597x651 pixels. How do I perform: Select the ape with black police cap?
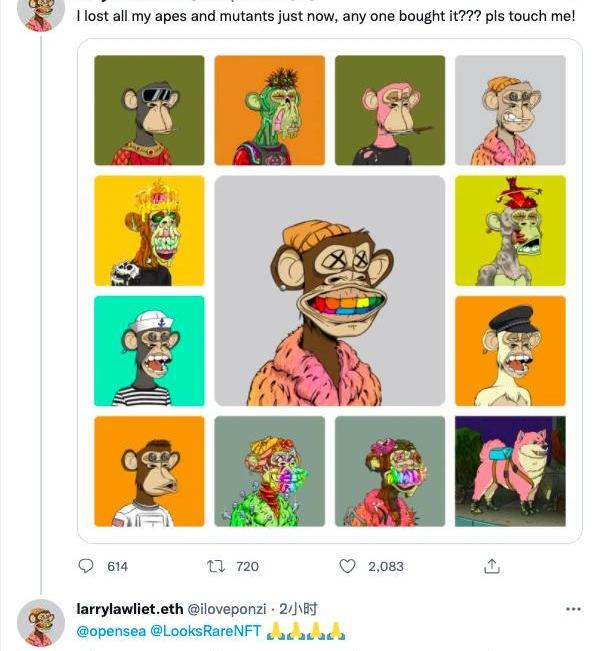(x=510, y=351)
